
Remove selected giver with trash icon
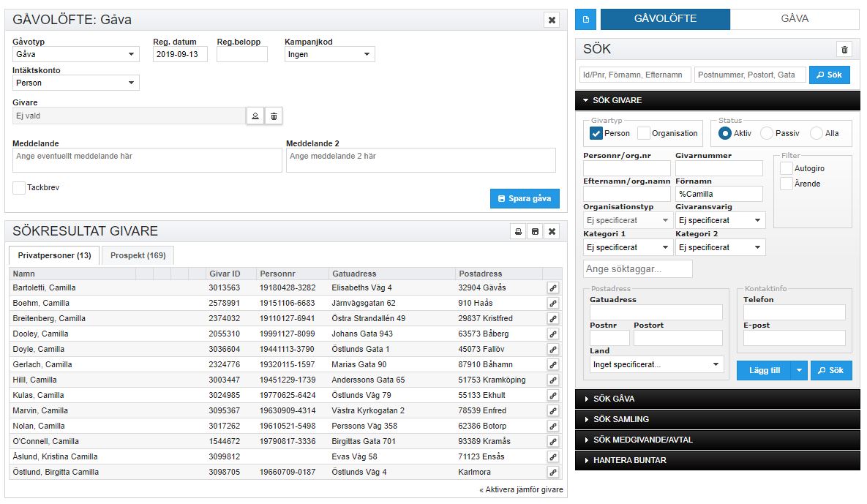[274, 116]
